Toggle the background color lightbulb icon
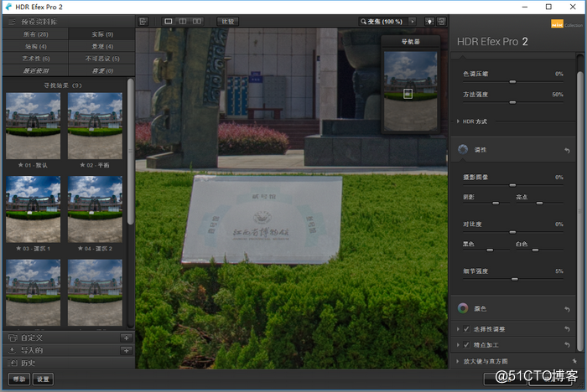This screenshot has width=587, height=392. click(429, 21)
